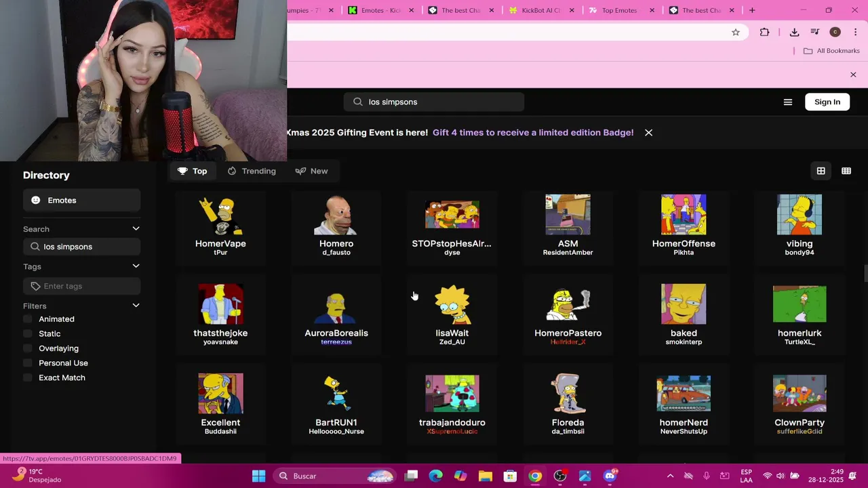
Task: Open the gifting event badge link
Action: tap(533, 132)
